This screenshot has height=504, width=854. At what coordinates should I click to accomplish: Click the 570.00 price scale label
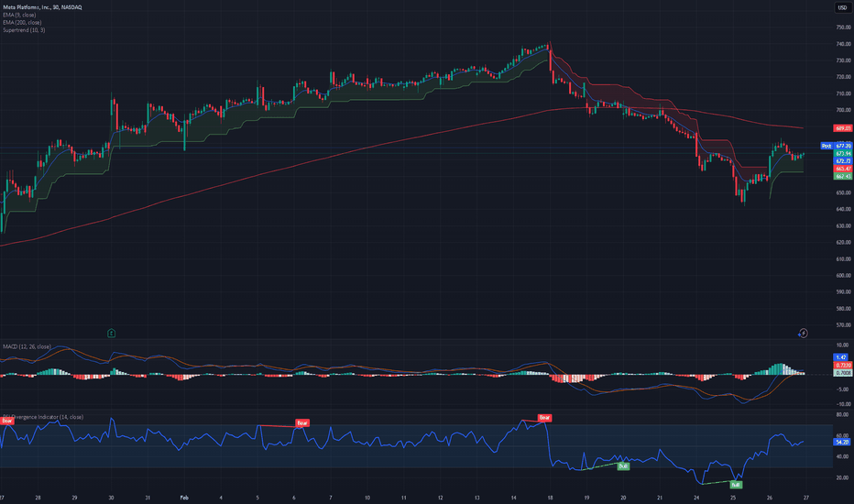843,325
